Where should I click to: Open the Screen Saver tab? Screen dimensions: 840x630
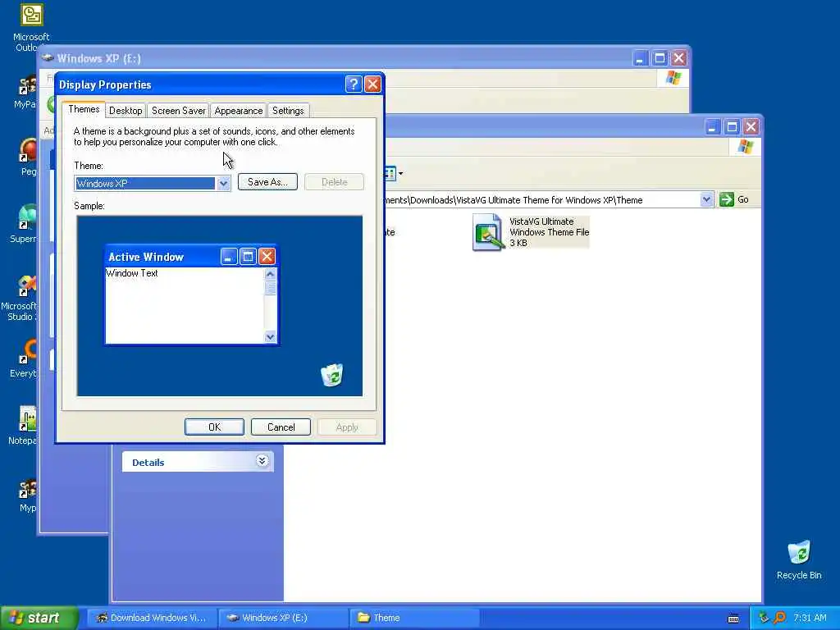(178, 111)
